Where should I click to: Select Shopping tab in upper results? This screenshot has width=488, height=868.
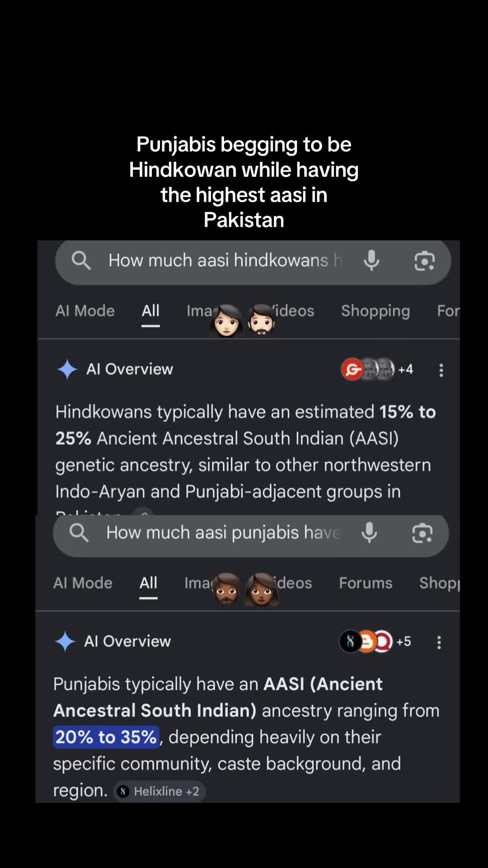point(375,311)
